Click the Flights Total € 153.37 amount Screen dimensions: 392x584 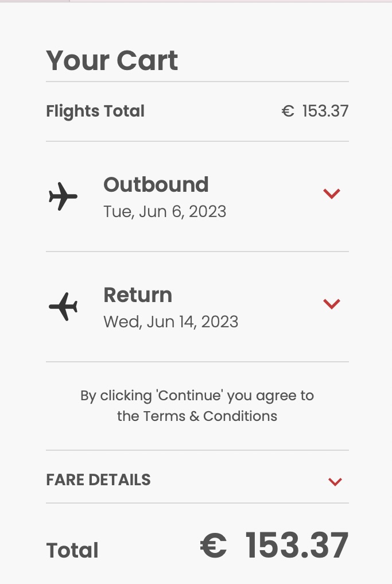pos(325,111)
